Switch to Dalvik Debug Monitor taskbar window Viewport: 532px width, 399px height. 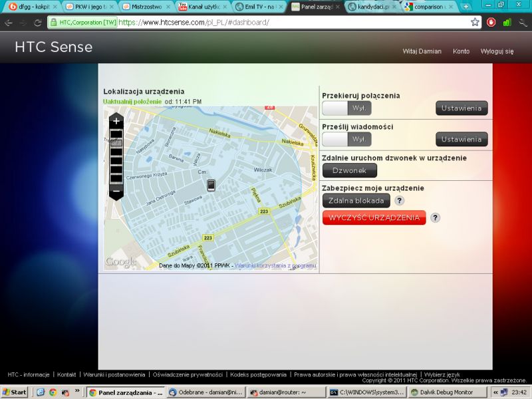click(x=447, y=392)
